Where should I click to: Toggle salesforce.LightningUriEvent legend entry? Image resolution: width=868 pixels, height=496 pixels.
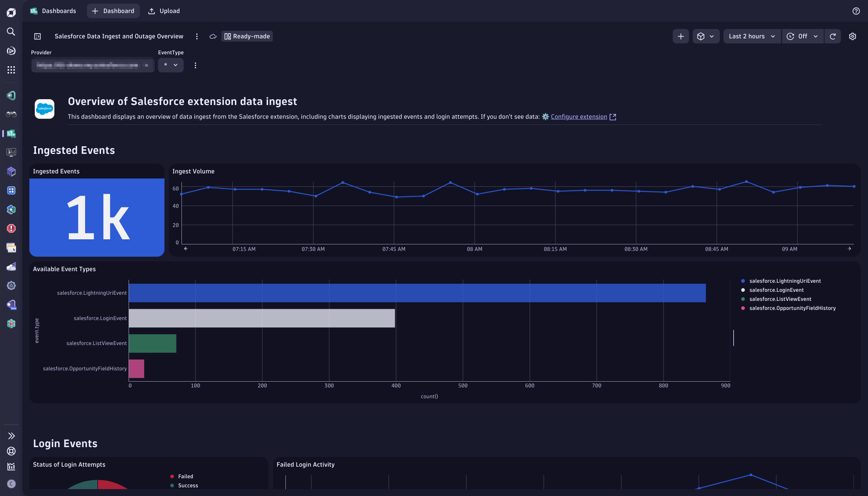[781, 281]
